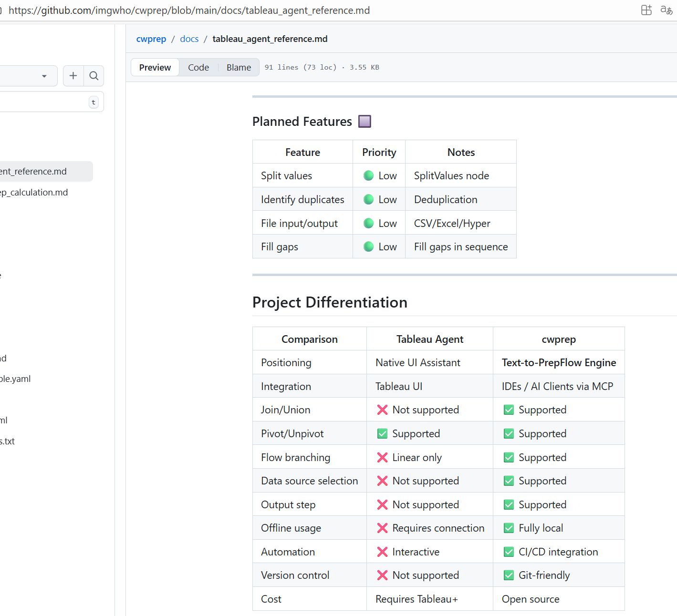Click the green circle in Identify duplicates row
Viewport: 677px width, 616px height.
point(369,199)
